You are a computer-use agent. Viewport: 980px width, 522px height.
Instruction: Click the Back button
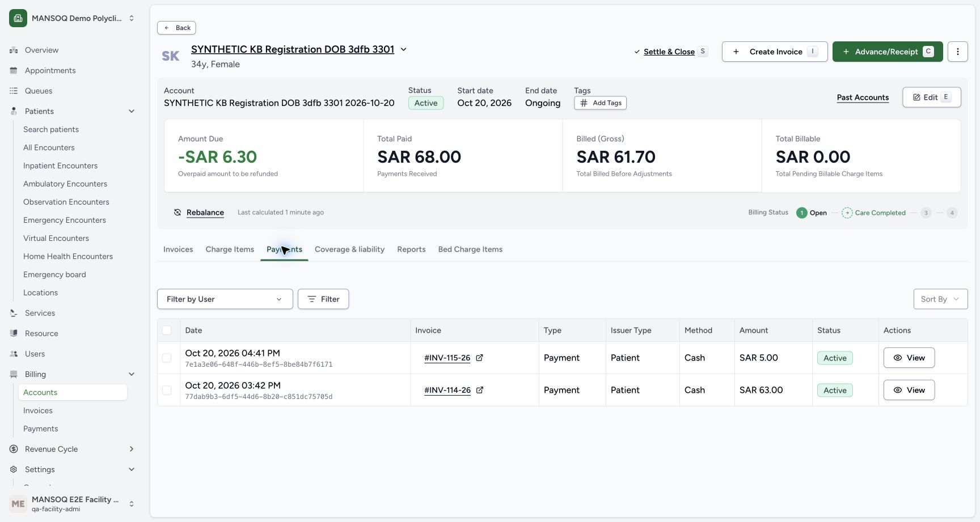tap(176, 28)
